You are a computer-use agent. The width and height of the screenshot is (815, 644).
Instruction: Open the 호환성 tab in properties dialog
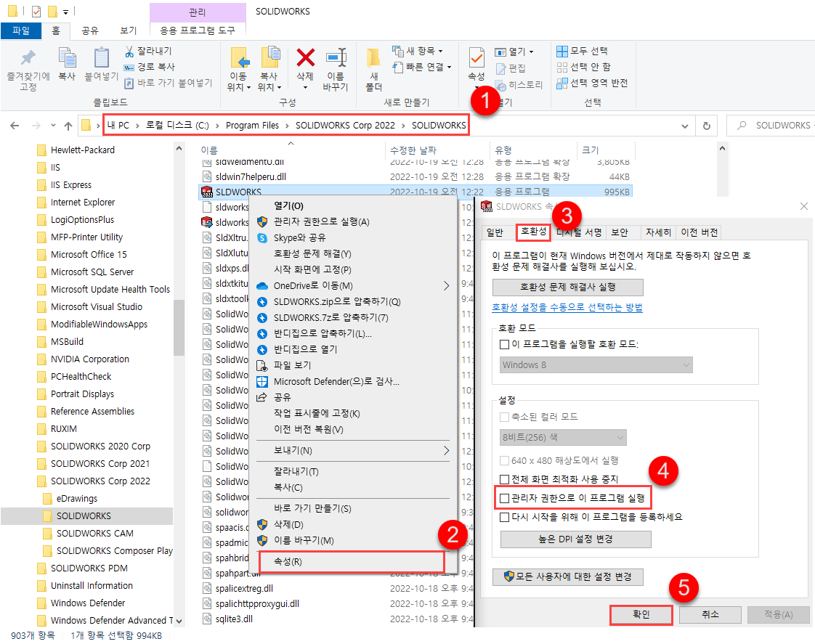coord(533,232)
